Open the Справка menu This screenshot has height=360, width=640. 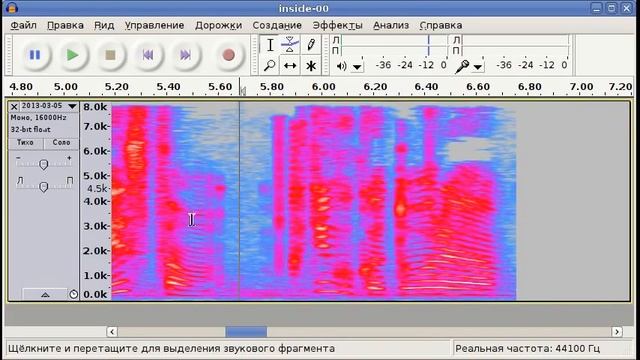441,25
